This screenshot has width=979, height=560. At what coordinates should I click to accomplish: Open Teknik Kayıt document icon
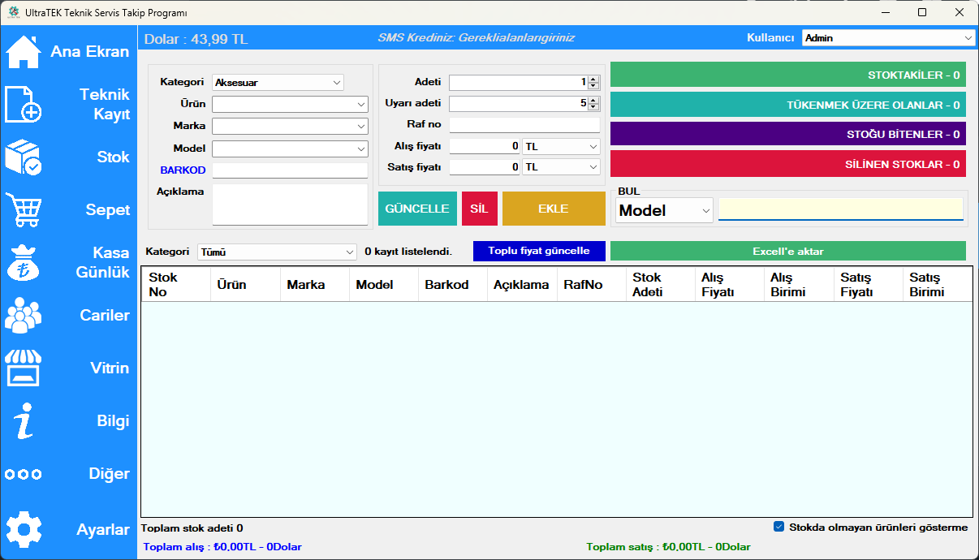click(x=24, y=105)
